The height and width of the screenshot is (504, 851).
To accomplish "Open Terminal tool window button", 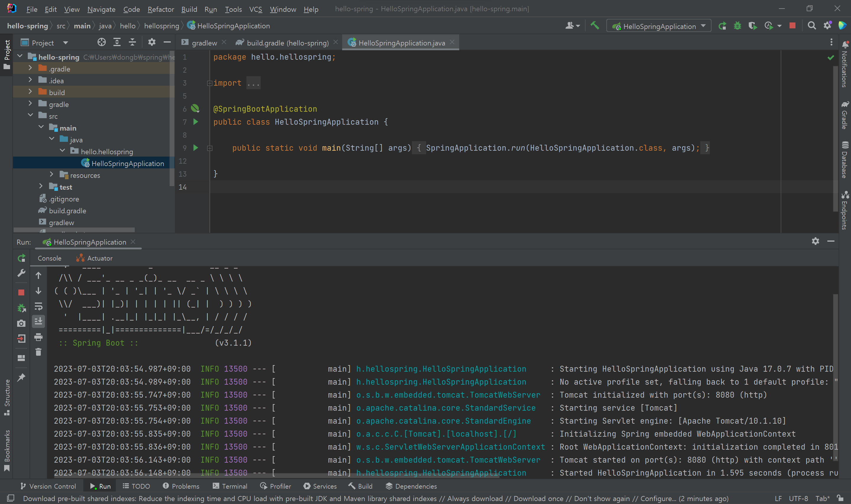I will point(230,486).
